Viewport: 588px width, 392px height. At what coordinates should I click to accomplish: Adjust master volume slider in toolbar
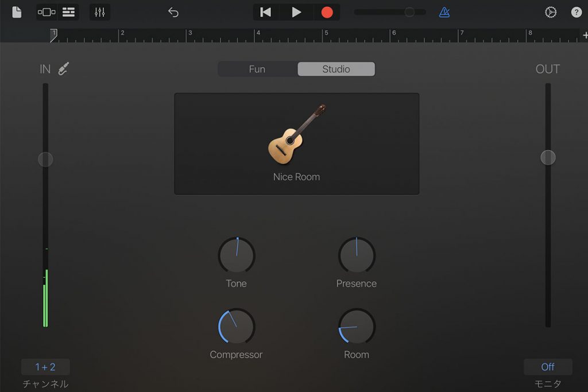tap(390, 13)
